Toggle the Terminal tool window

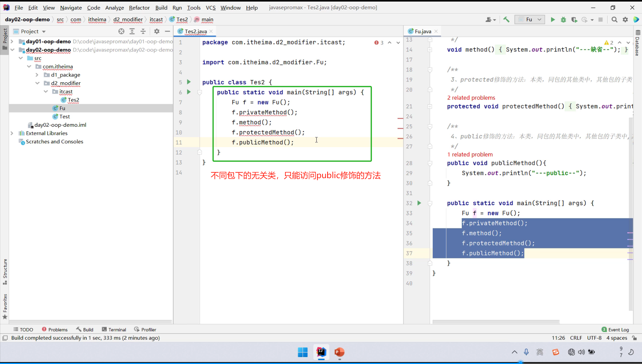pos(114,330)
